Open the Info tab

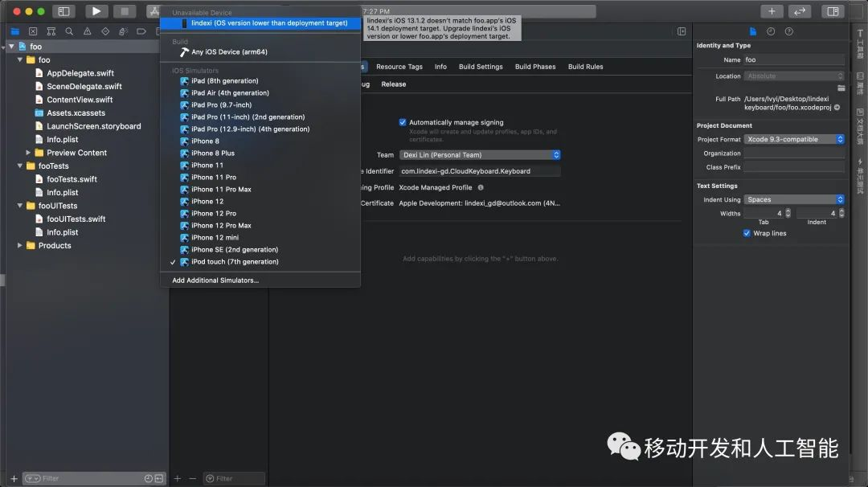pos(440,67)
